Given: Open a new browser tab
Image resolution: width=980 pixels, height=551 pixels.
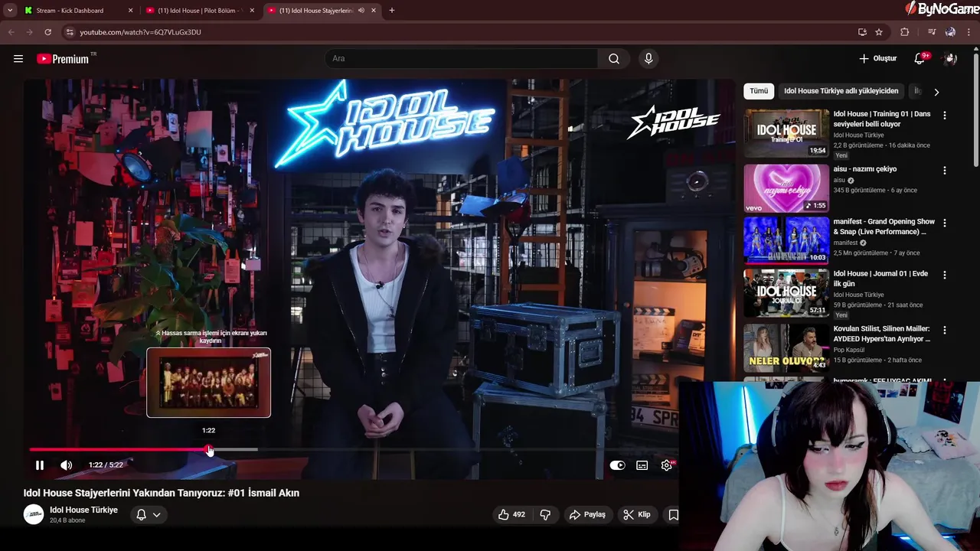Looking at the screenshot, I should [392, 11].
